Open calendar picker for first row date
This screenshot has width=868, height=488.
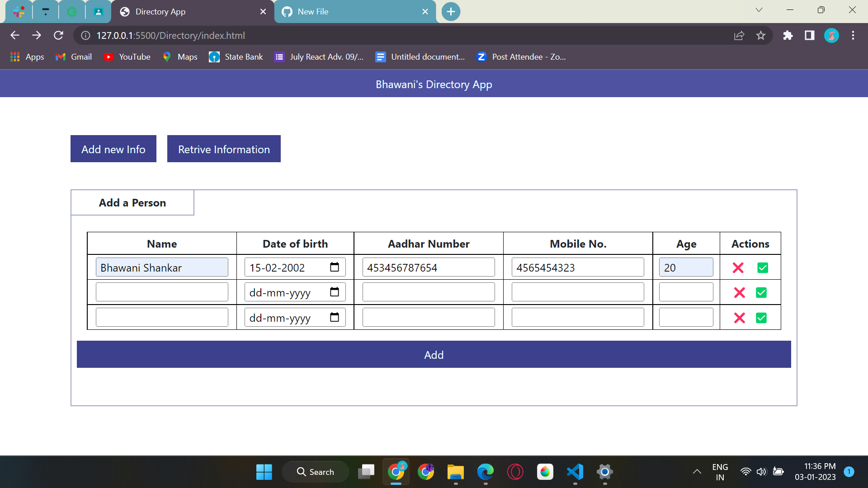pos(335,267)
